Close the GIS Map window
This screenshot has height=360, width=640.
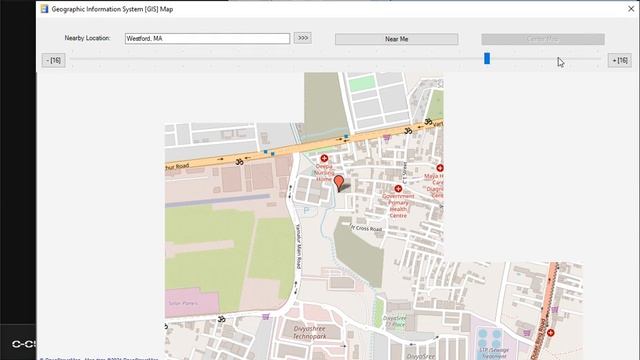tap(631, 9)
